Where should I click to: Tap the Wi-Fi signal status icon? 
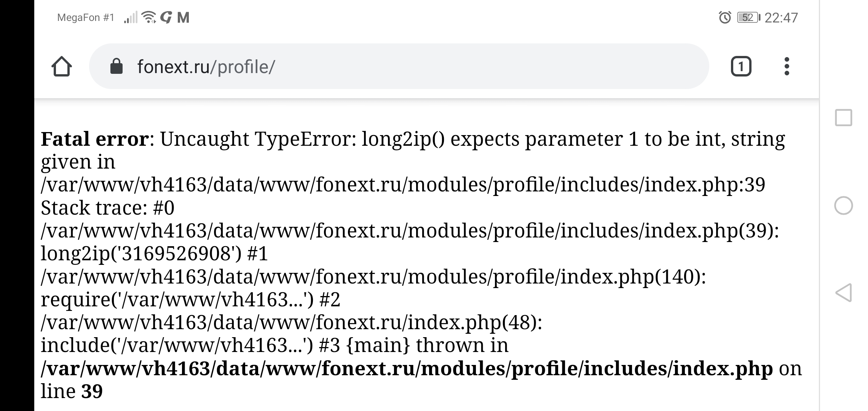[x=148, y=17]
